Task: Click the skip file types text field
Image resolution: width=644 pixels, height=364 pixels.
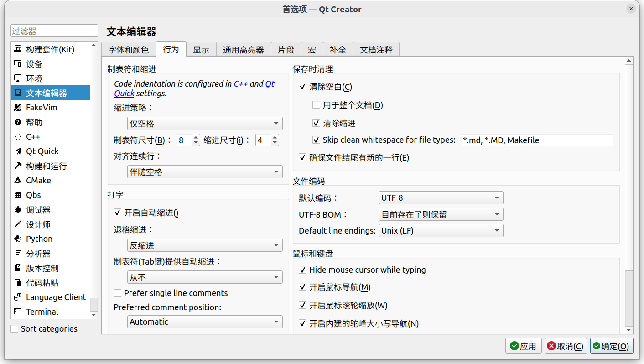Action: pos(537,140)
